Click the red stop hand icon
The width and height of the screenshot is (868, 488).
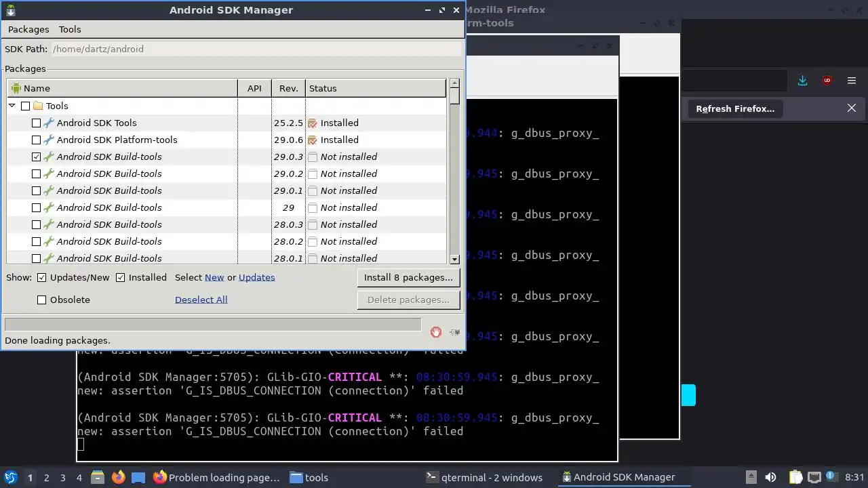pos(436,331)
